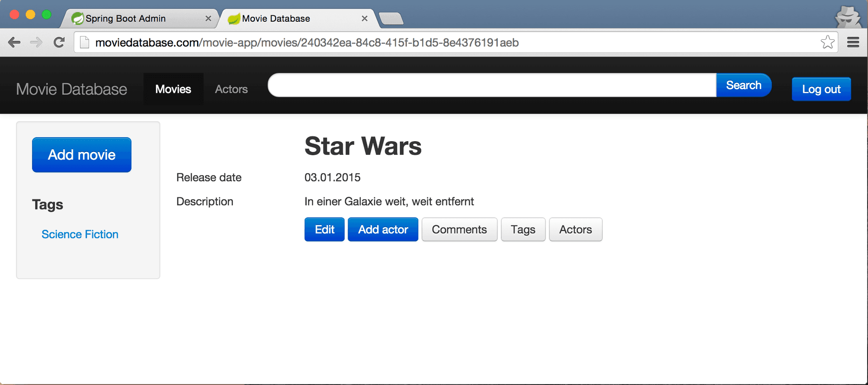This screenshot has width=868, height=385.
Task: Select the Movies navigation item
Action: 173,89
